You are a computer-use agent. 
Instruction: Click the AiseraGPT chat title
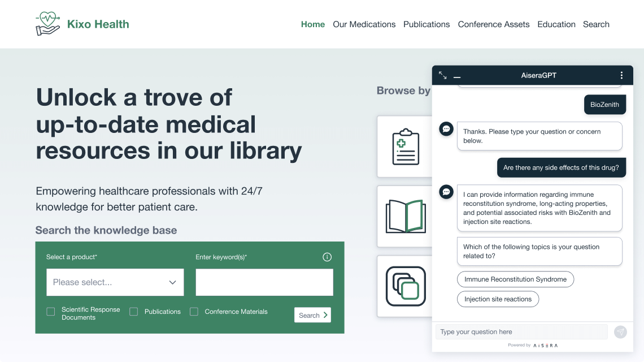click(x=538, y=75)
